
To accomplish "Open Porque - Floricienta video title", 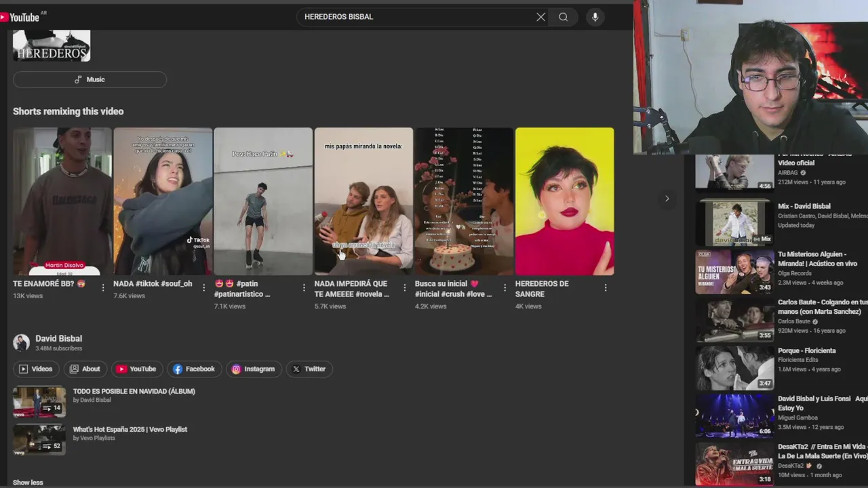I will tap(807, 350).
